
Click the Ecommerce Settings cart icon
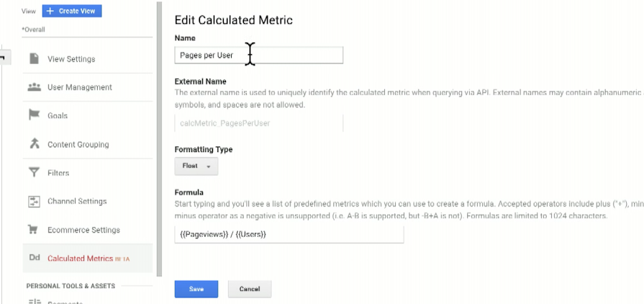click(34, 230)
